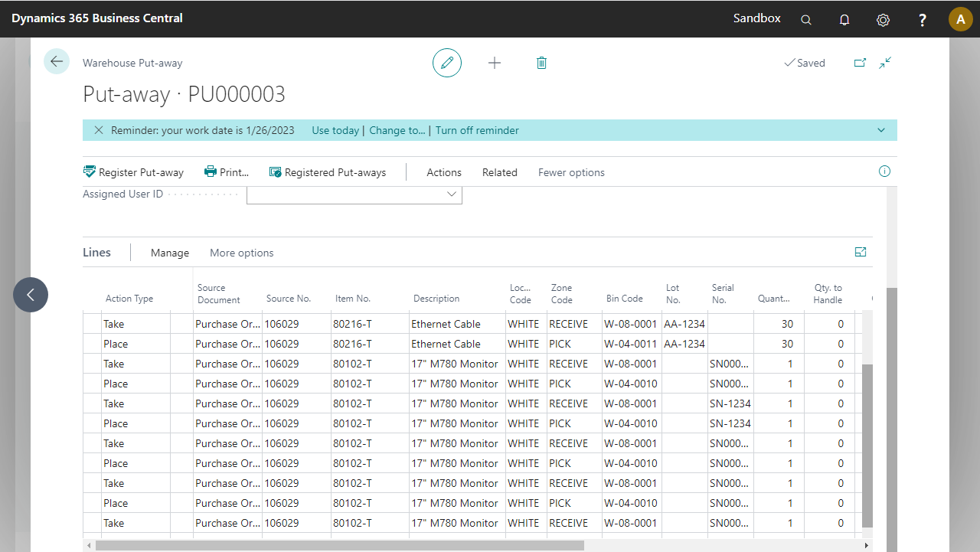980x552 pixels.
Task: Click Use today link
Action: pyautogui.click(x=335, y=130)
